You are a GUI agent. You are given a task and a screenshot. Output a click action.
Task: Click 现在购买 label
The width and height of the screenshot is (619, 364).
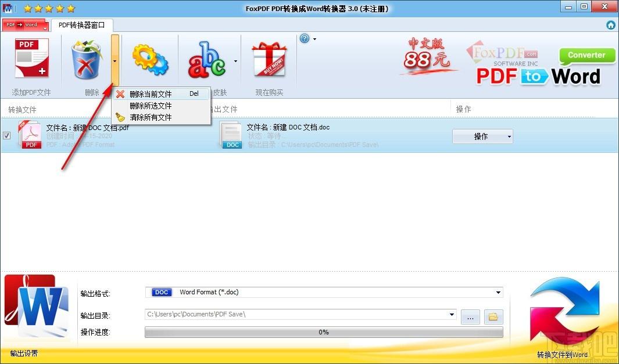[x=269, y=93]
